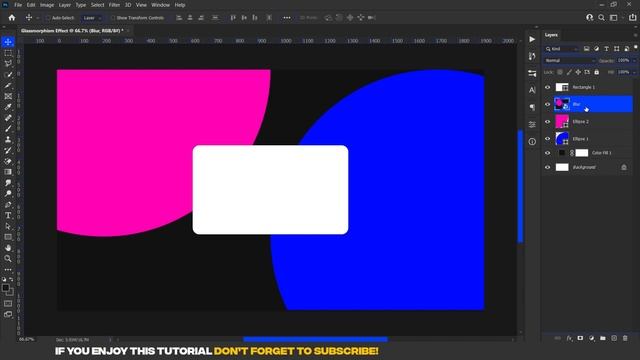Select the Rectangular Marquee tool
The image size is (640, 360).
(8, 53)
